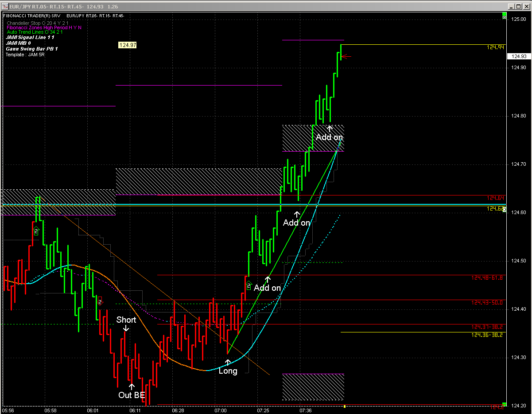Select the Chandelier Stop O 20 4 Y 2 1 indicator label
Screen dimensions: 532x414
click(37, 22)
